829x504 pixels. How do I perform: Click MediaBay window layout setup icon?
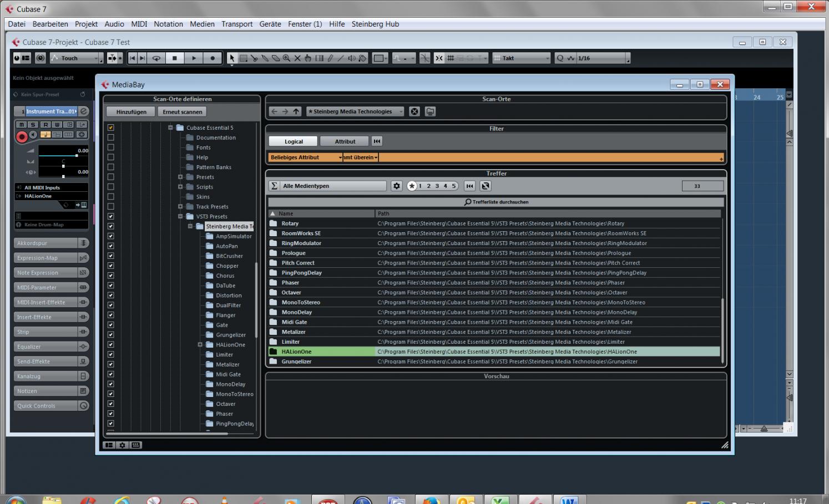click(109, 445)
